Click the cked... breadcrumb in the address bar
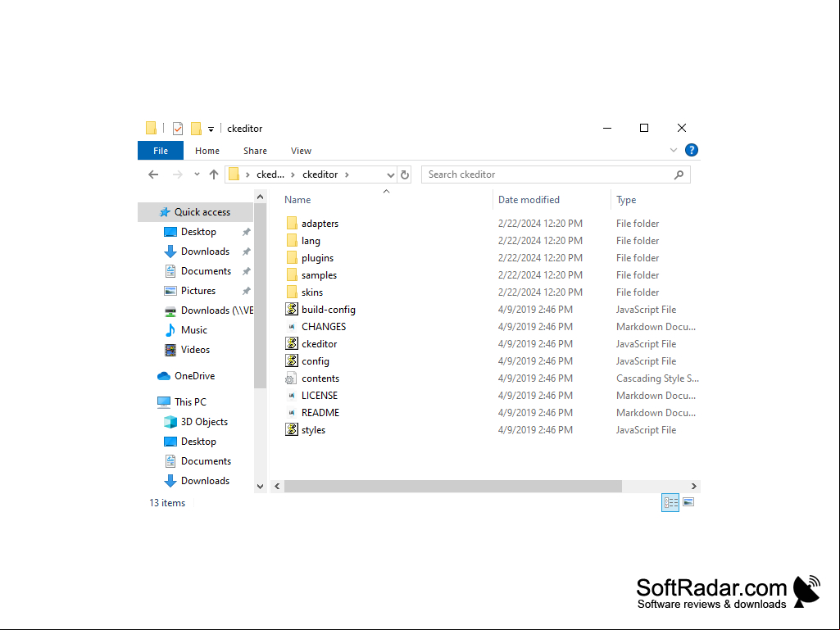 click(270, 174)
